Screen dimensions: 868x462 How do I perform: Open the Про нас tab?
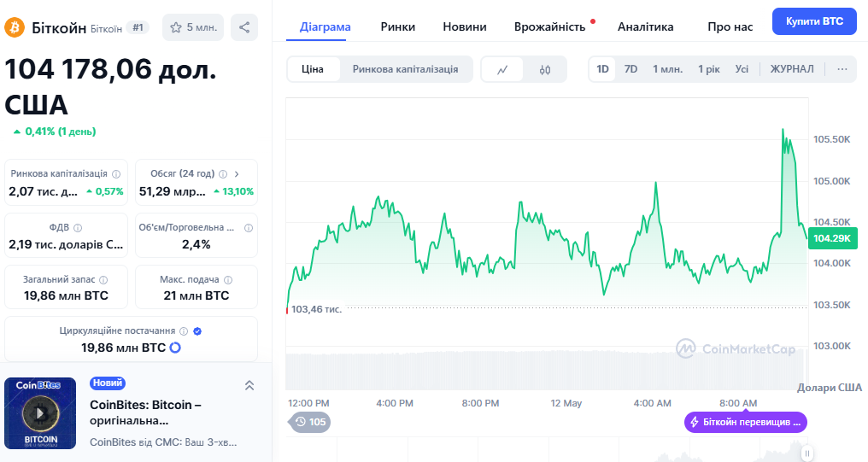(730, 26)
